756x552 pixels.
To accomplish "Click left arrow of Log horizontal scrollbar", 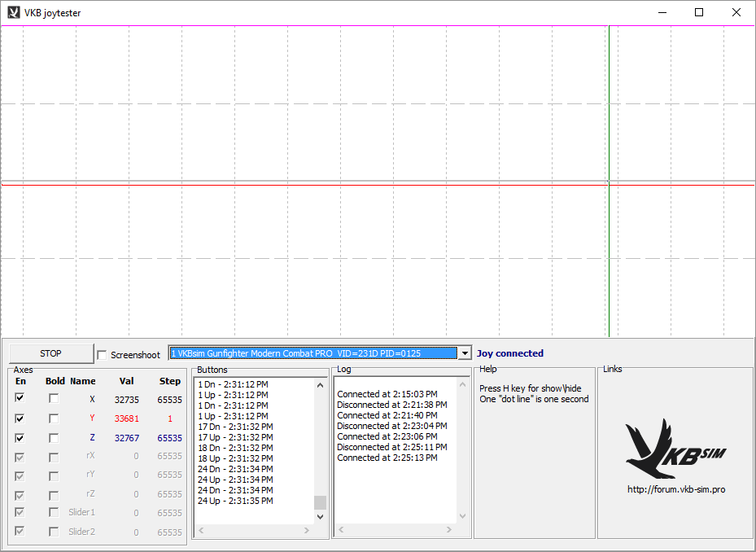I will click(x=343, y=530).
